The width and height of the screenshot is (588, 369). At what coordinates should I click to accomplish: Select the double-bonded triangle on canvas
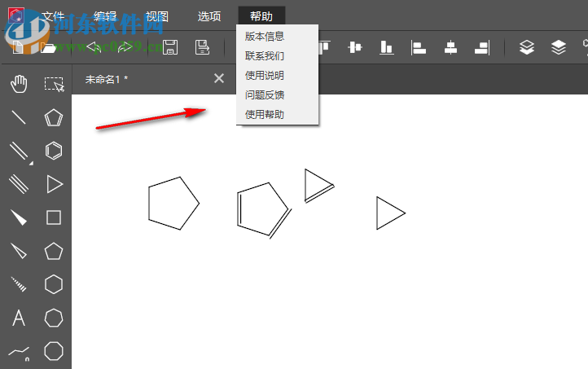319,186
